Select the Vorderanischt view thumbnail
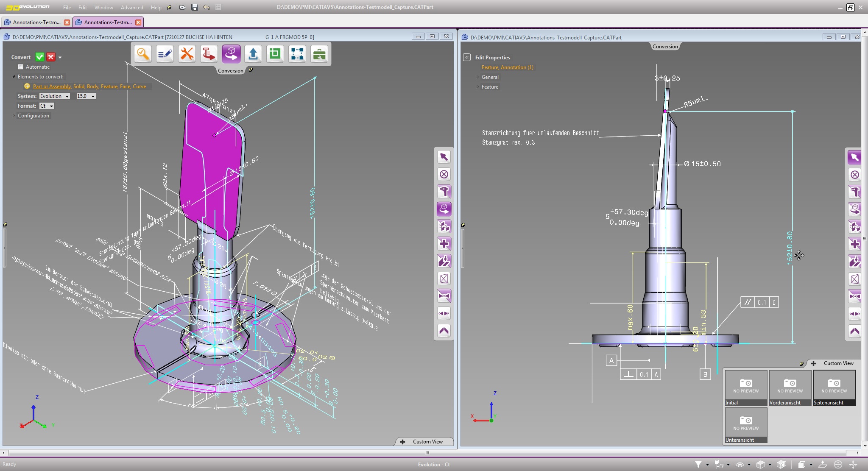This screenshot has height=471, width=868. click(x=790, y=388)
